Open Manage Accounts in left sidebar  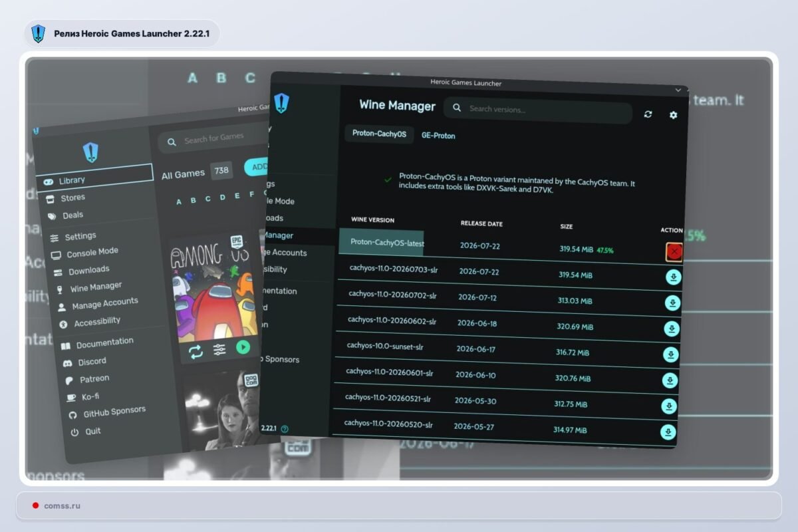pyautogui.click(x=105, y=304)
